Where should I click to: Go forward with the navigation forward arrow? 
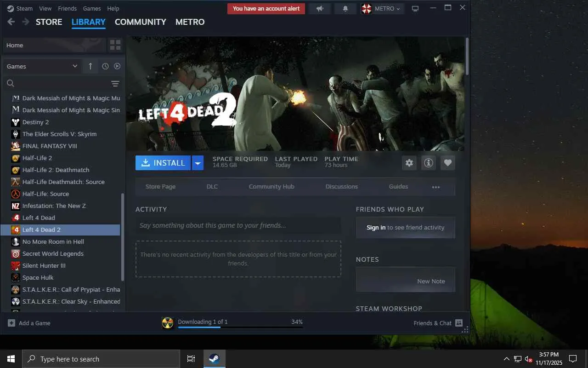click(x=26, y=22)
